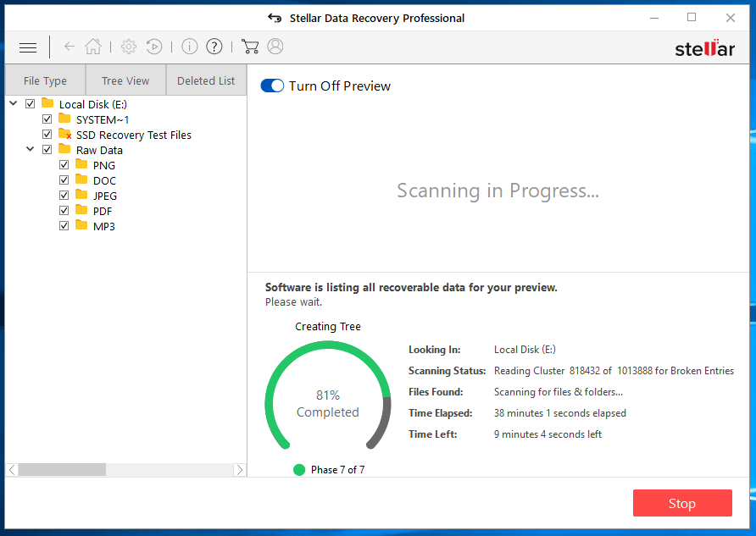Click the Reading Cluster scanning status text

point(614,371)
